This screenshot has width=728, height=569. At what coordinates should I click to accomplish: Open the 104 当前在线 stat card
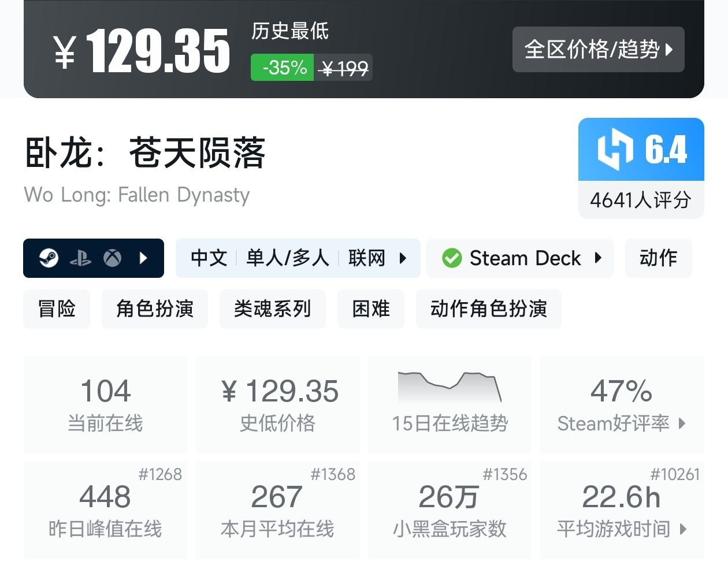coord(105,404)
